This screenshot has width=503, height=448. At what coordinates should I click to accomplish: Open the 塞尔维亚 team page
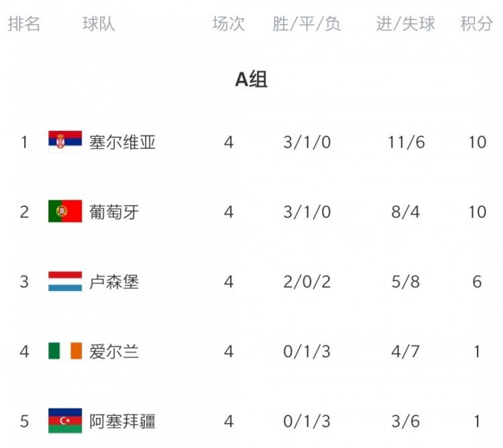coord(122,142)
